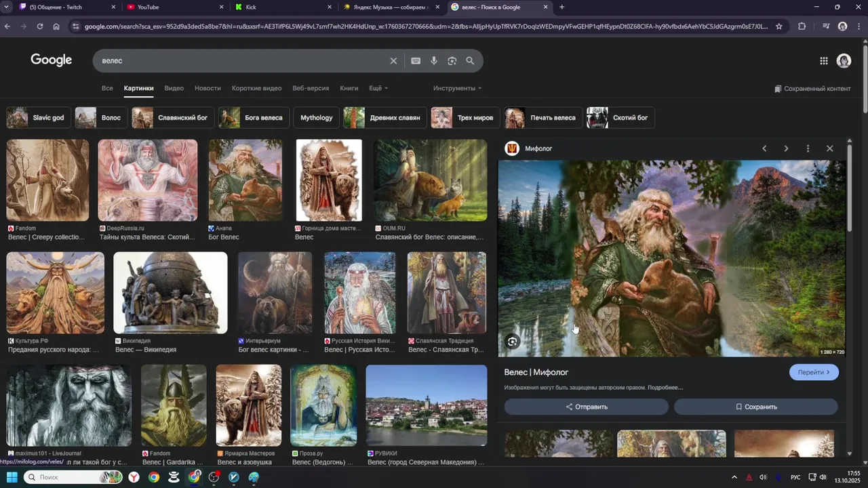Go to the browser home page icon

coord(56,26)
